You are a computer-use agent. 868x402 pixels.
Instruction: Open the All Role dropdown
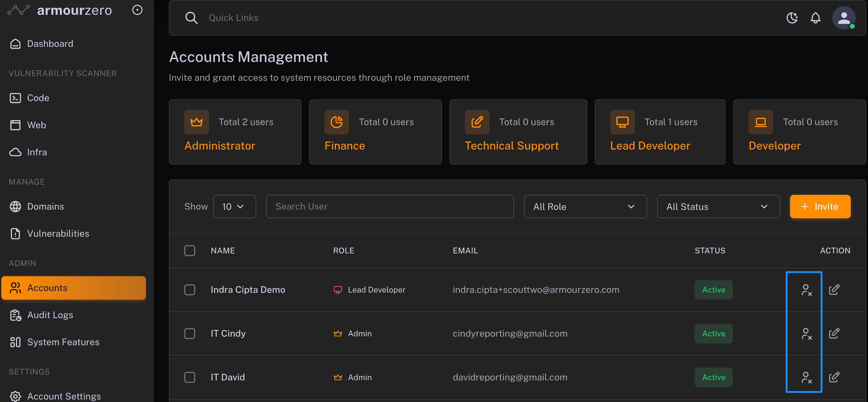[x=585, y=207]
